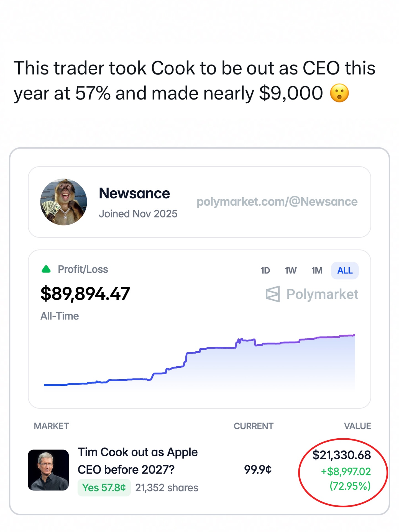
Task: Click the Newsance username
Action: (134, 193)
